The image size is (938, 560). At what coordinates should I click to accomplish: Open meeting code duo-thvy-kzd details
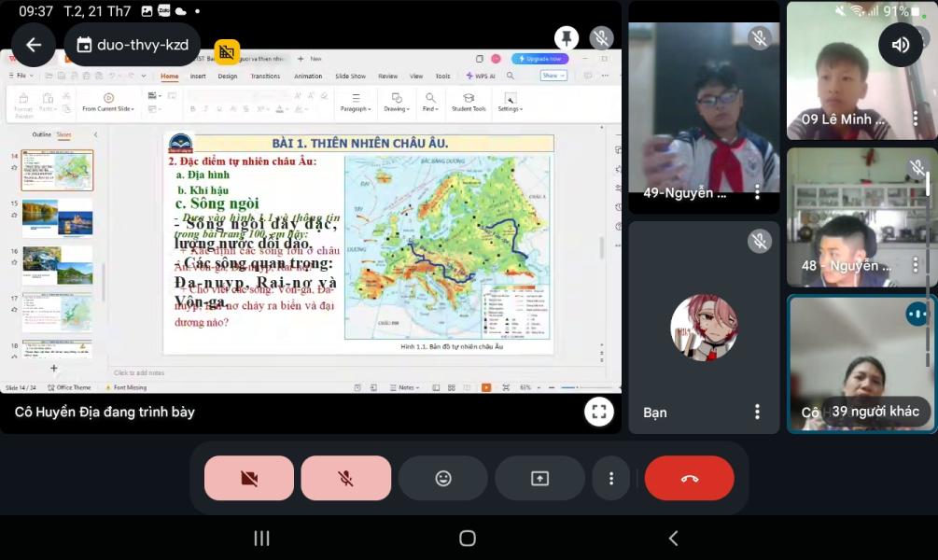133,45
